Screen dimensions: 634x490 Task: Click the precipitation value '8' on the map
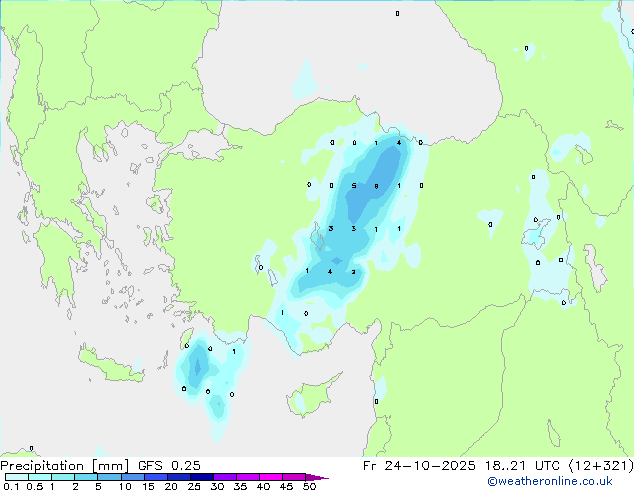376,186
